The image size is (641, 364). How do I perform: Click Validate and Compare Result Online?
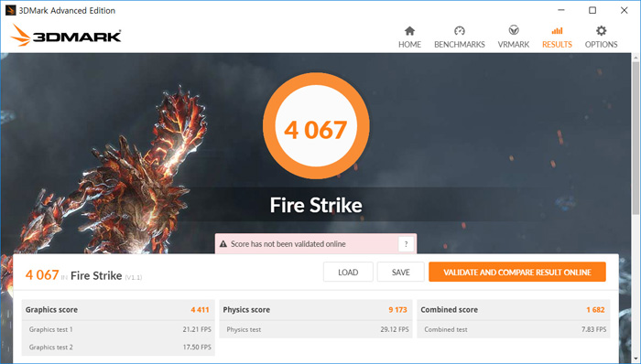(x=517, y=273)
